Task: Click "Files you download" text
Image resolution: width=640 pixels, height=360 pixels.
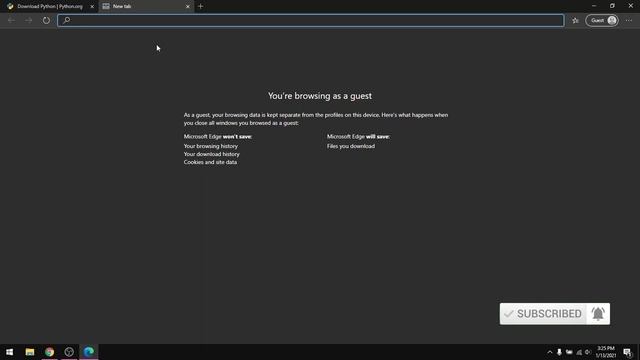Action: point(351,146)
